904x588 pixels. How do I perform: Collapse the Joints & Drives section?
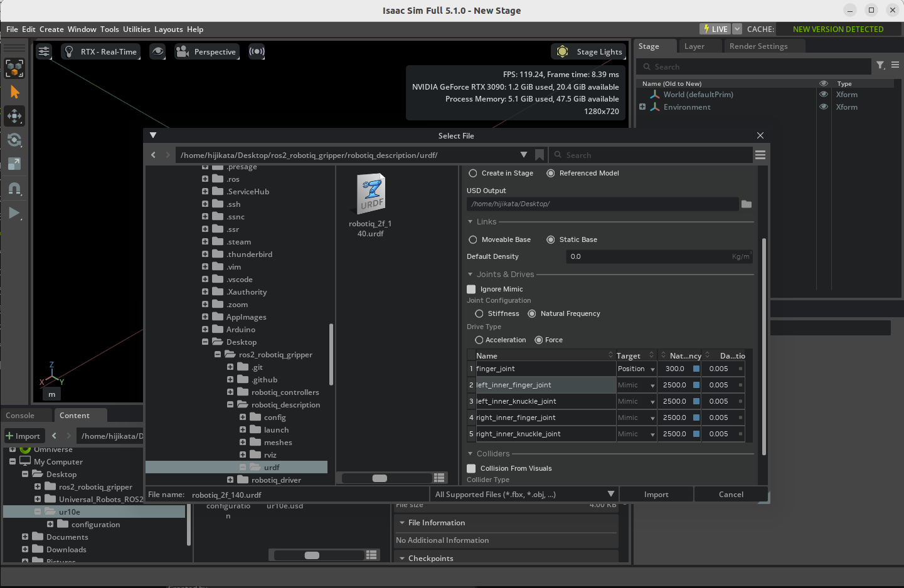click(x=470, y=274)
